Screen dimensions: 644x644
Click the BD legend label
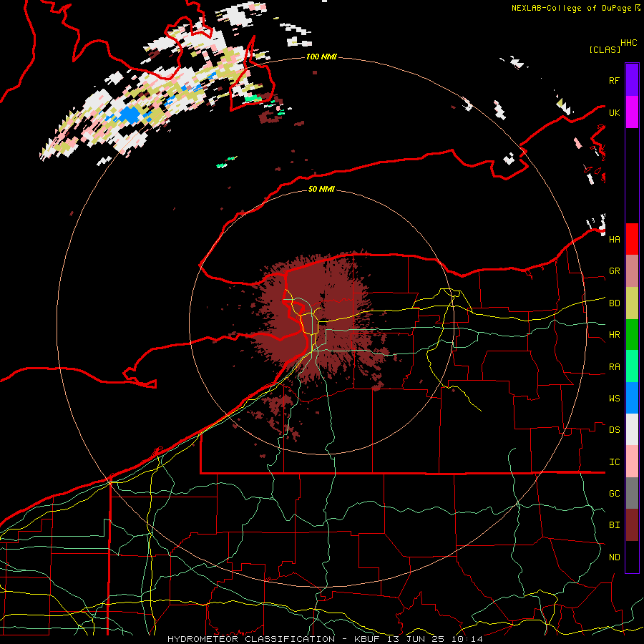pyautogui.click(x=614, y=303)
